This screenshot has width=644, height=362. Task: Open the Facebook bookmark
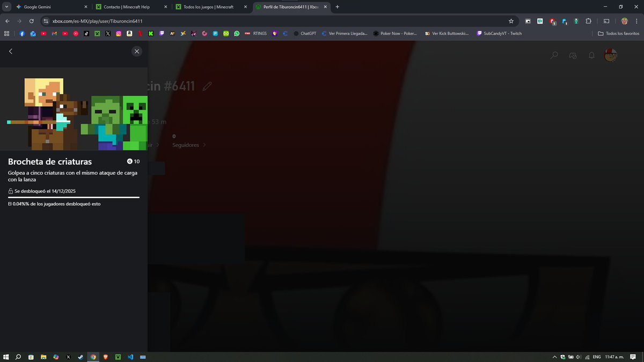(x=22, y=33)
